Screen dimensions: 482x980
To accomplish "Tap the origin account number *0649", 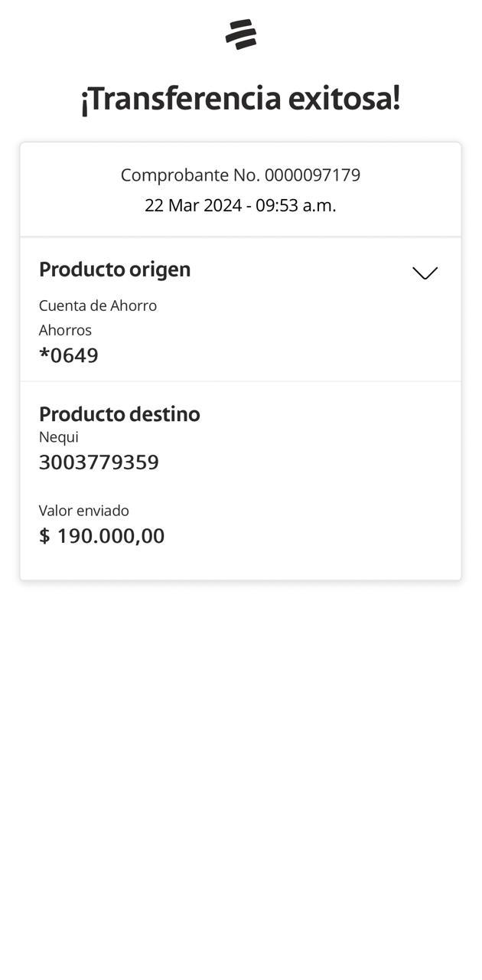I will [x=69, y=355].
